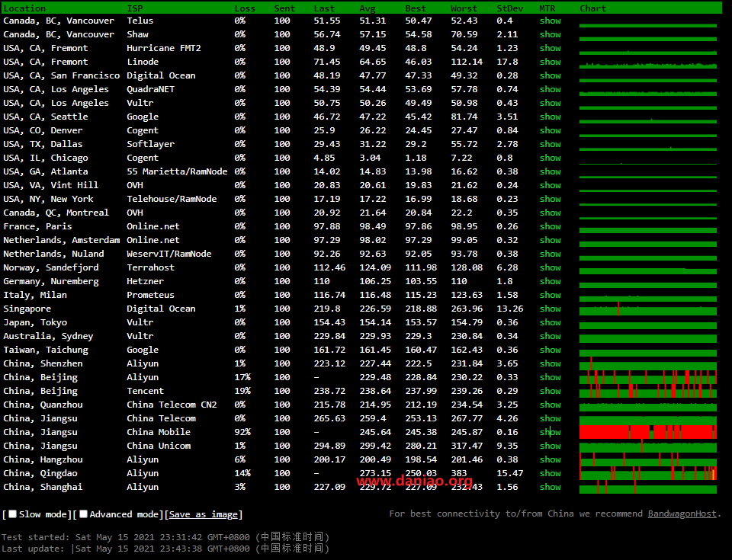Show MTR for Jiangsu China Mobile
The height and width of the screenshot is (560, 732).
(550, 432)
